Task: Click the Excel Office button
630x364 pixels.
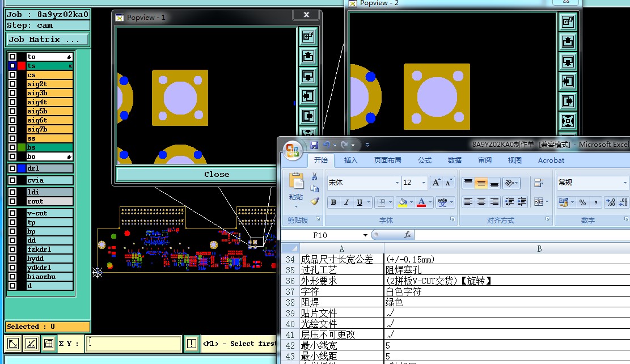Action: (x=293, y=151)
